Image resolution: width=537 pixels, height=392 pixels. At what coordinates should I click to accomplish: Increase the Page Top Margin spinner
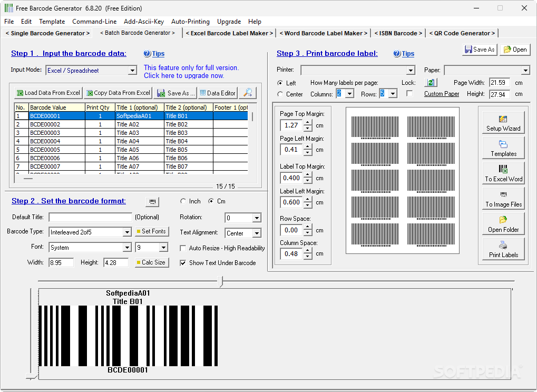click(308, 123)
